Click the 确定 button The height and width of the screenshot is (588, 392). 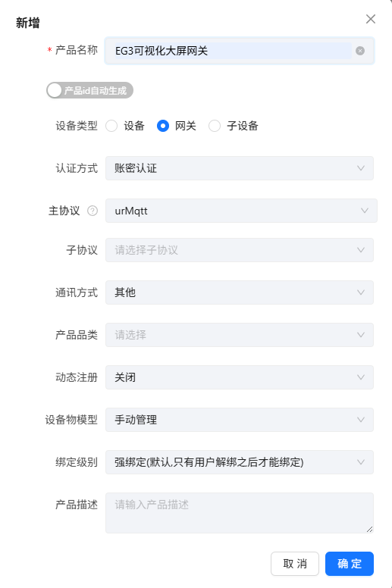click(350, 564)
